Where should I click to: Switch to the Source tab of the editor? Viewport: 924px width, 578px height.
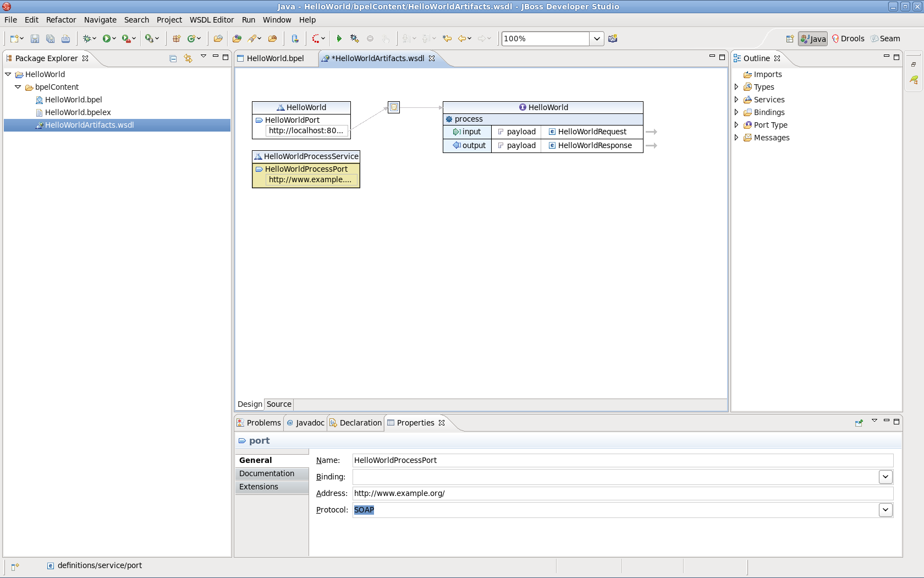point(278,404)
